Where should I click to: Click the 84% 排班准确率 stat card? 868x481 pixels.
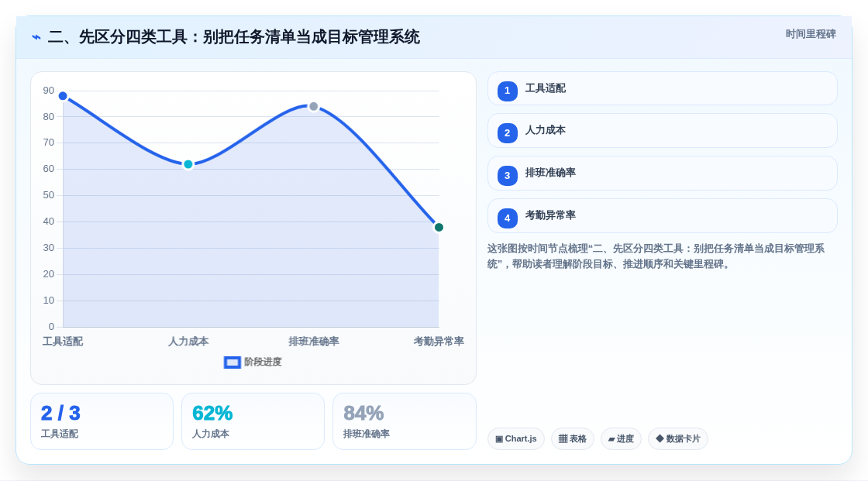(404, 422)
